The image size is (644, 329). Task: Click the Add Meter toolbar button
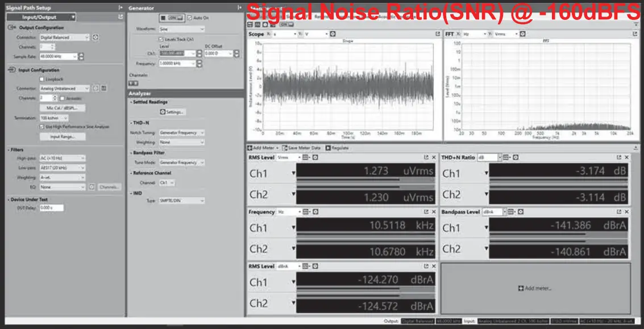coord(263,148)
